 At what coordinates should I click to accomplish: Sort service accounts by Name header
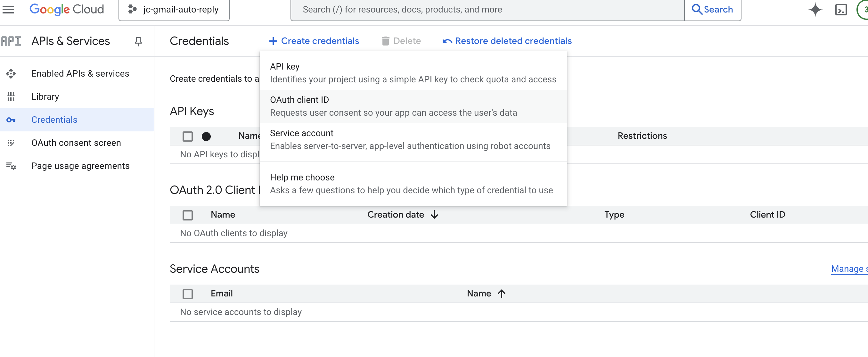point(479,293)
